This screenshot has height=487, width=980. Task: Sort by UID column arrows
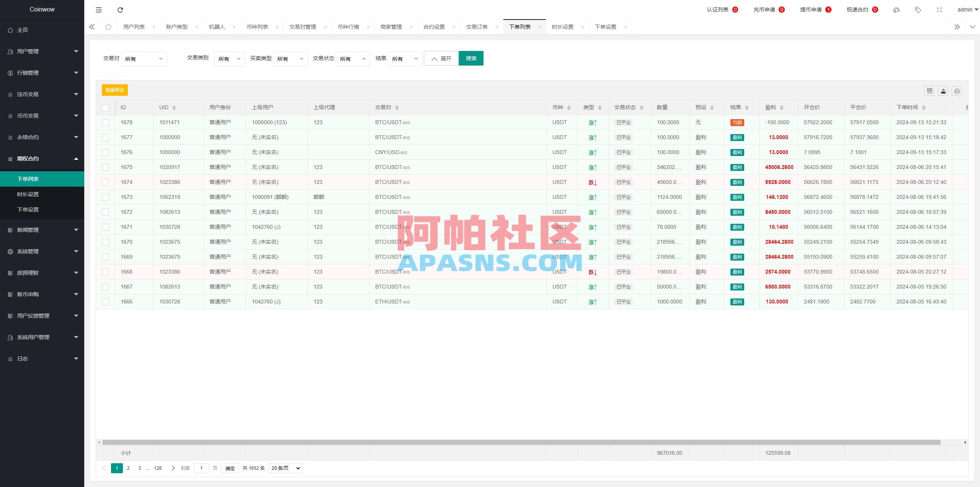pyautogui.click(x=174, y=108)
